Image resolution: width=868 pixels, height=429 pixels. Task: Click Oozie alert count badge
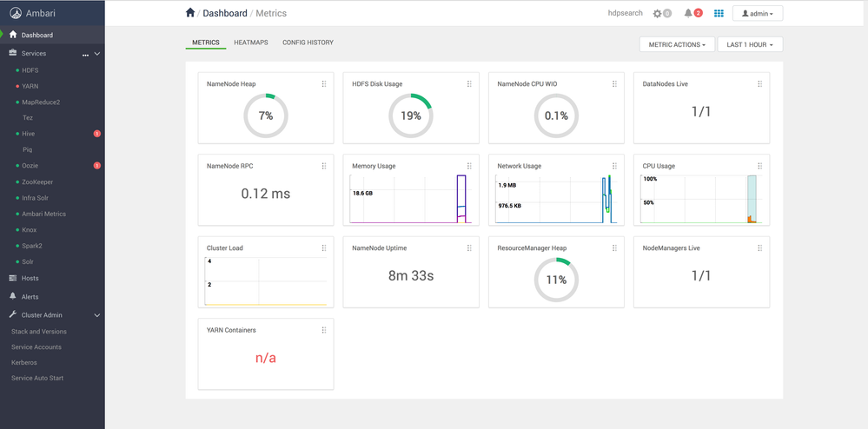(96, 166)
